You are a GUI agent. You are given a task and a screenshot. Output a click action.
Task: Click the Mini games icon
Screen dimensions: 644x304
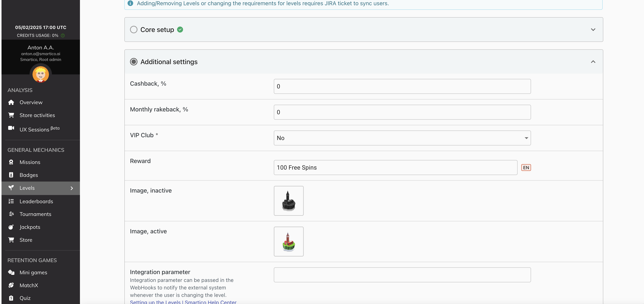11,272
